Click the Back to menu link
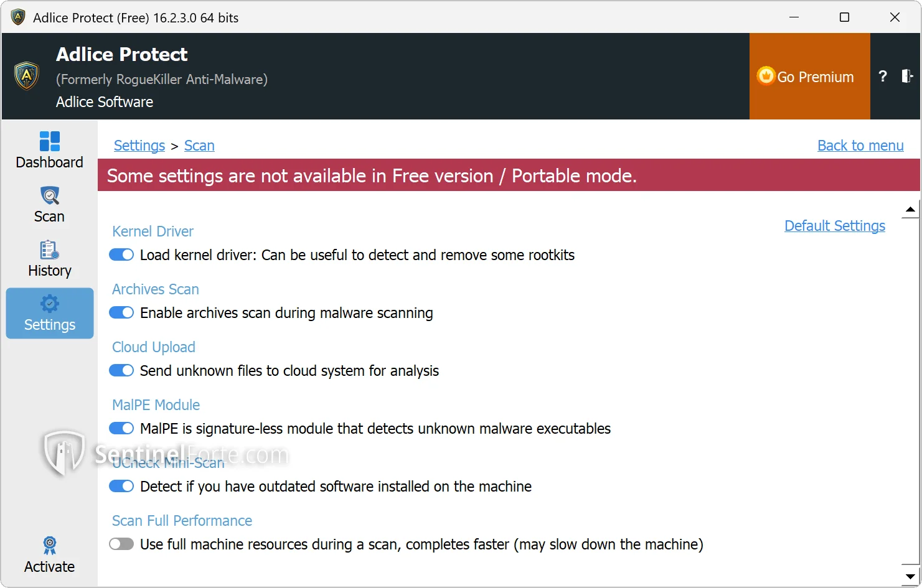 (x=860, y=146)
